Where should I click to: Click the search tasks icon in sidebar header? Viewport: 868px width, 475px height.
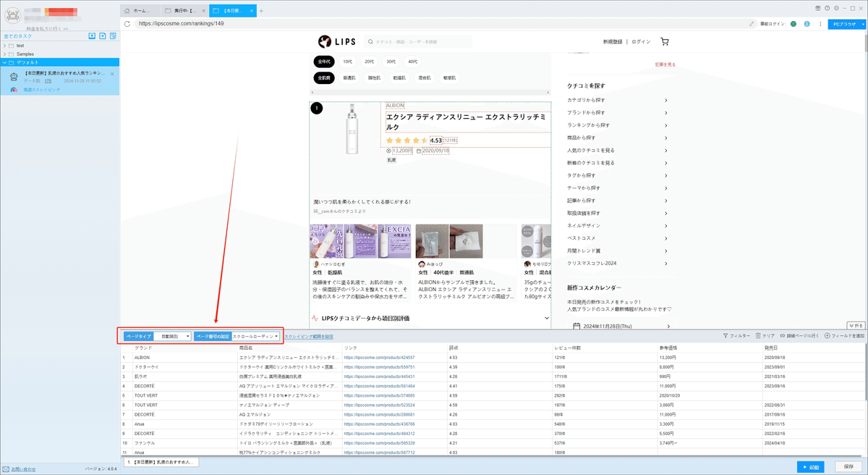point(114,35)
